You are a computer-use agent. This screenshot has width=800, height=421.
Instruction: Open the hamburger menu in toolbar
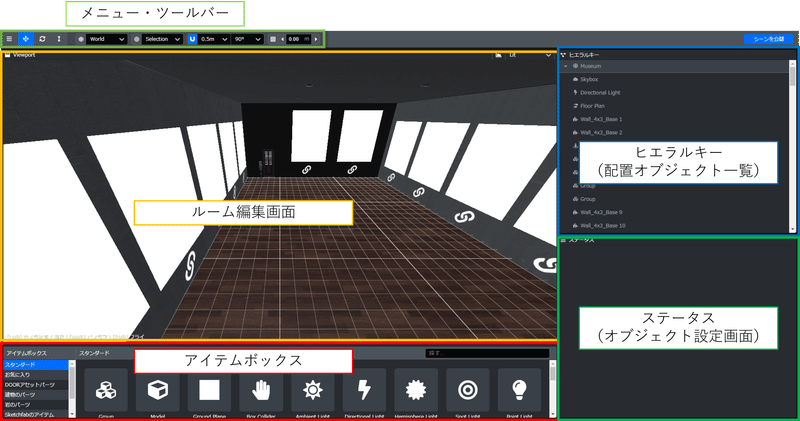coord(9,39)
